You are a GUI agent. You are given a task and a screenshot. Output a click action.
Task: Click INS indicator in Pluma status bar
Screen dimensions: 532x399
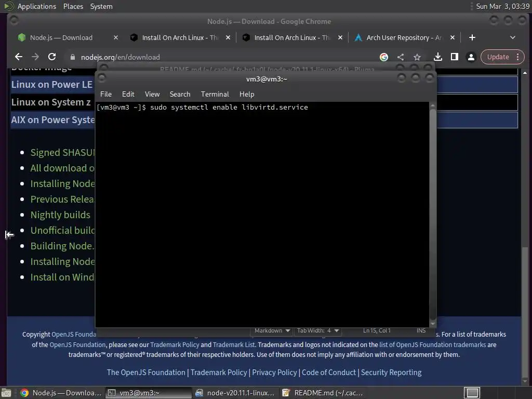pyautogui.click(x=421, y=330)
